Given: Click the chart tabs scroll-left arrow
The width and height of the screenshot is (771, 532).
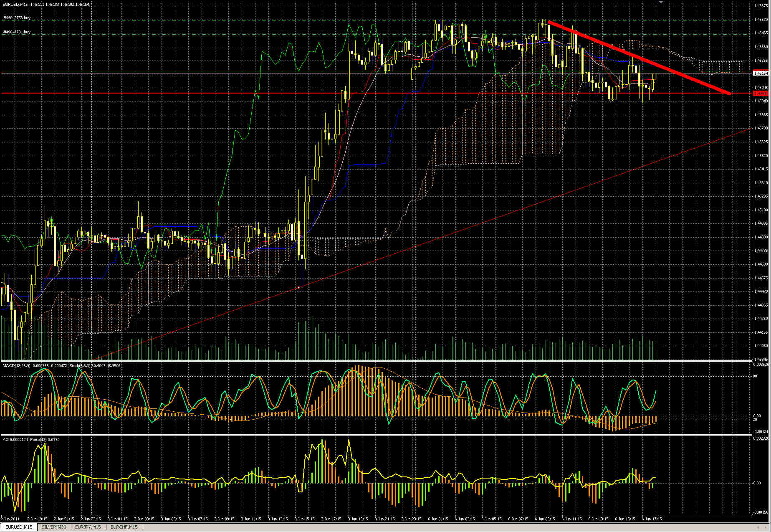Looking at the screenshot, I should coord(758,527).
